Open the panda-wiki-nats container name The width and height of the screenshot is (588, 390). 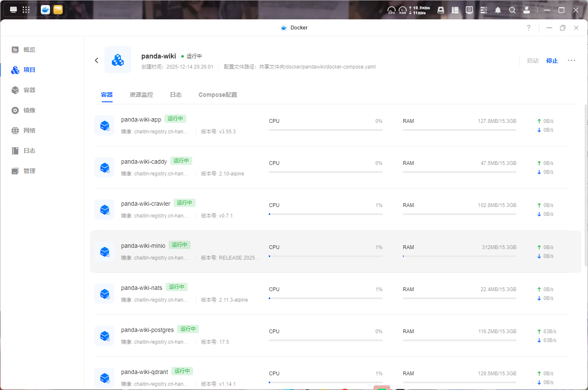142,288
